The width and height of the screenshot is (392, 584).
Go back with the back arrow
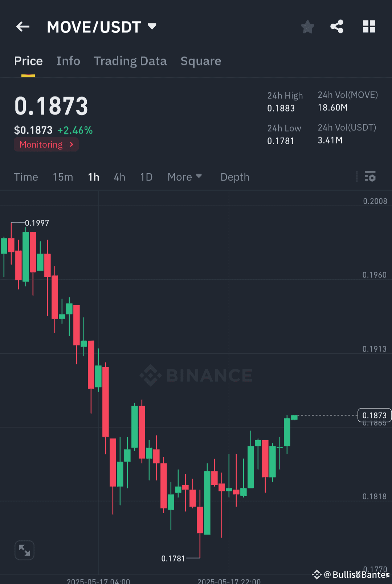click(23, 27)
